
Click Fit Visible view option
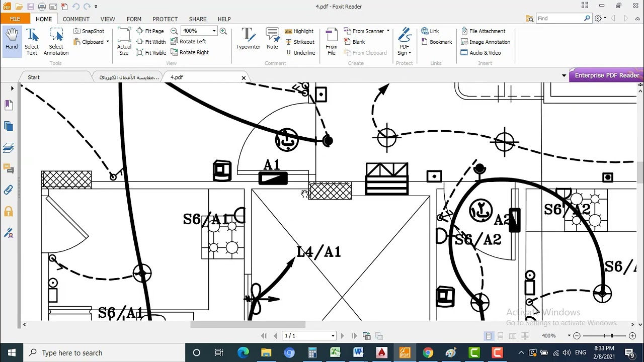coord(151,52)
